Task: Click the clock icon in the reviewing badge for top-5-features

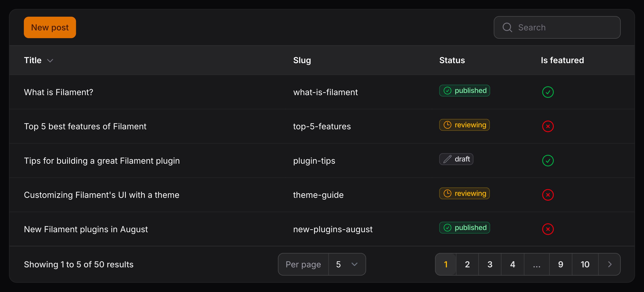Action: [x=447, y=125]
